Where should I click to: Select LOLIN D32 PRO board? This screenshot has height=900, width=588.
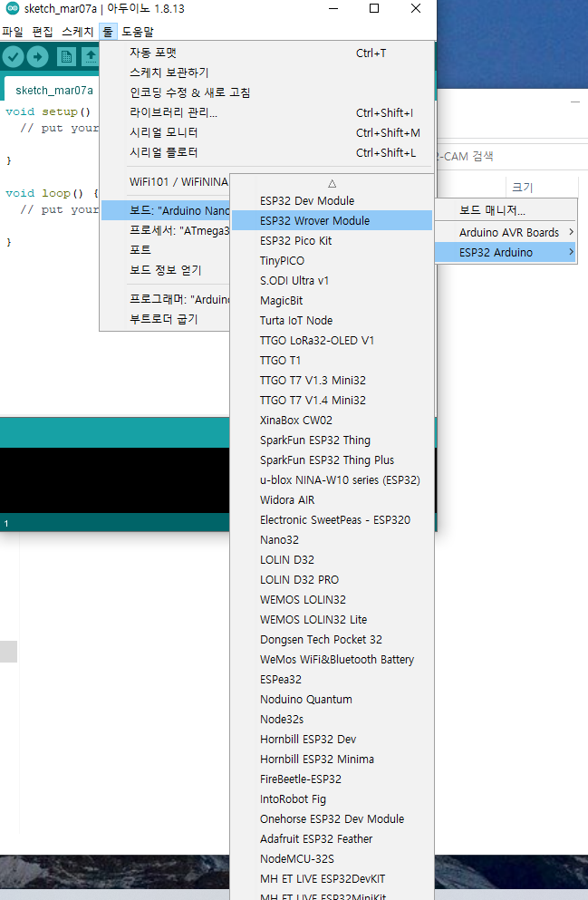333,580
